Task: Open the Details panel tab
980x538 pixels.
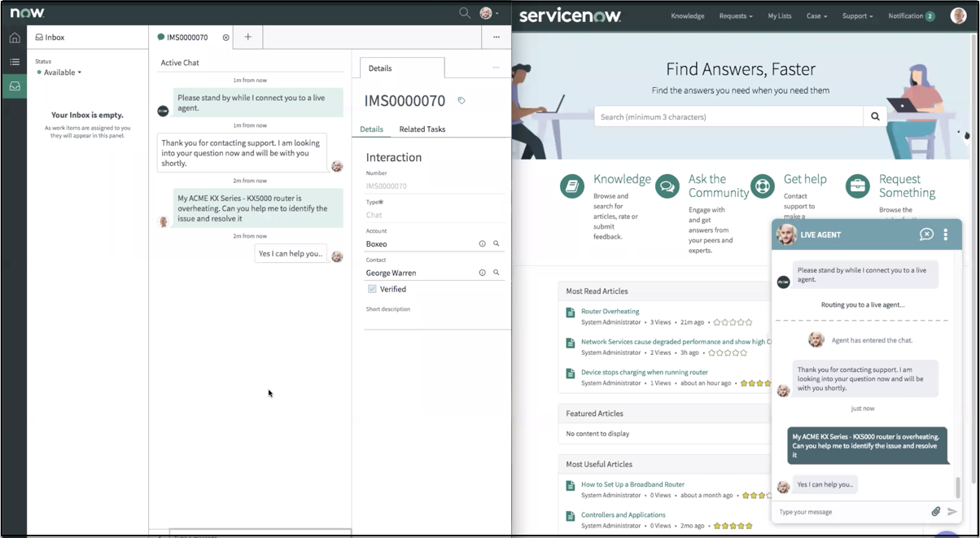Action: (x=402, y=68)
